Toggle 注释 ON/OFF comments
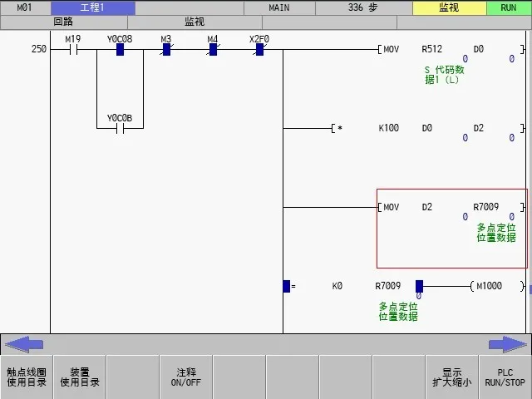The width and height of the screenshot is (532, 399). (x=186, y=377)
